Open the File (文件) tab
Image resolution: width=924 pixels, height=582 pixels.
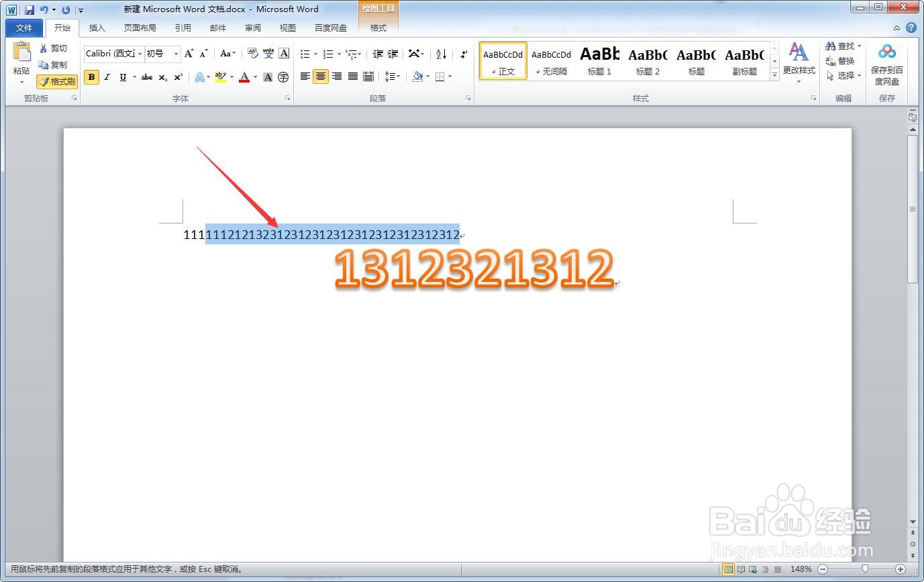pyautogui.click(x=24, y=28)
